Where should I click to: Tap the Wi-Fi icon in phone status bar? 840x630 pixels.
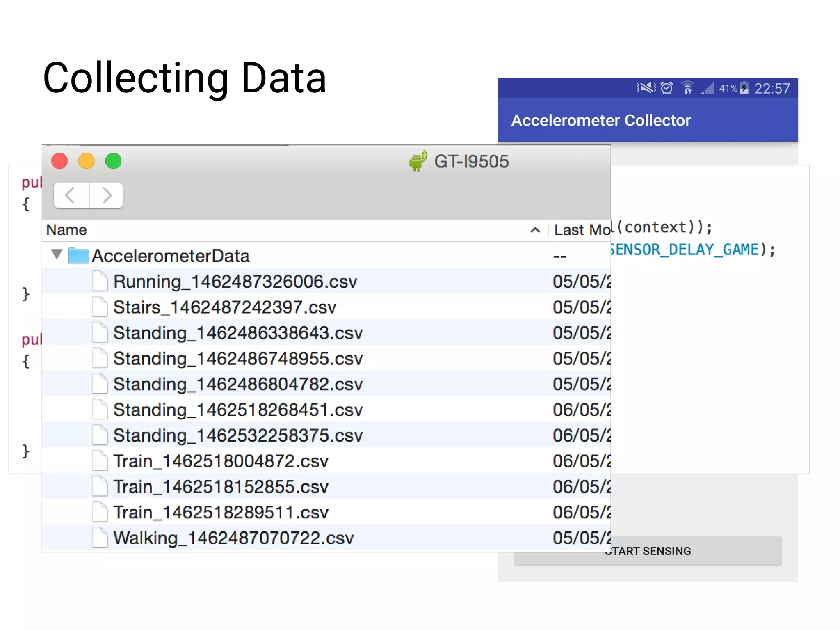(687, 87)
